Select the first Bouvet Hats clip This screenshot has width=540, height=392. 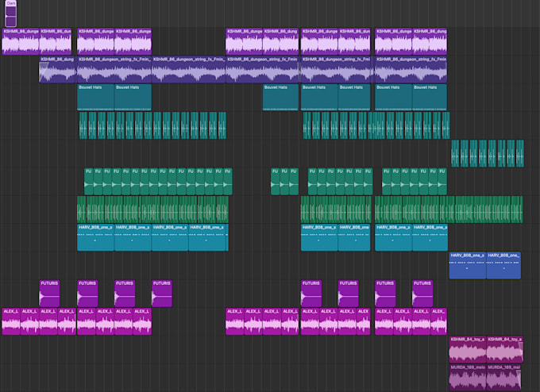(95, 98)
